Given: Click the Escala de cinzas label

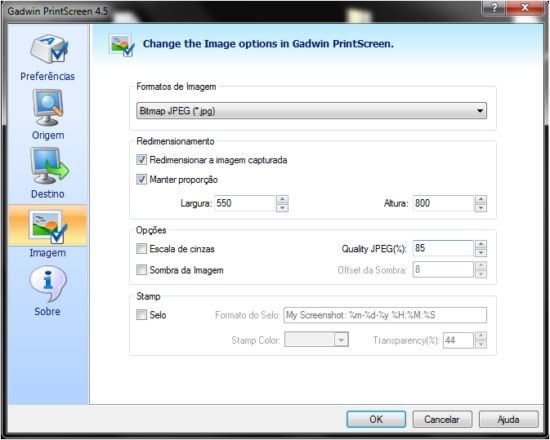Looking at the screenshot, I should 182,249.
